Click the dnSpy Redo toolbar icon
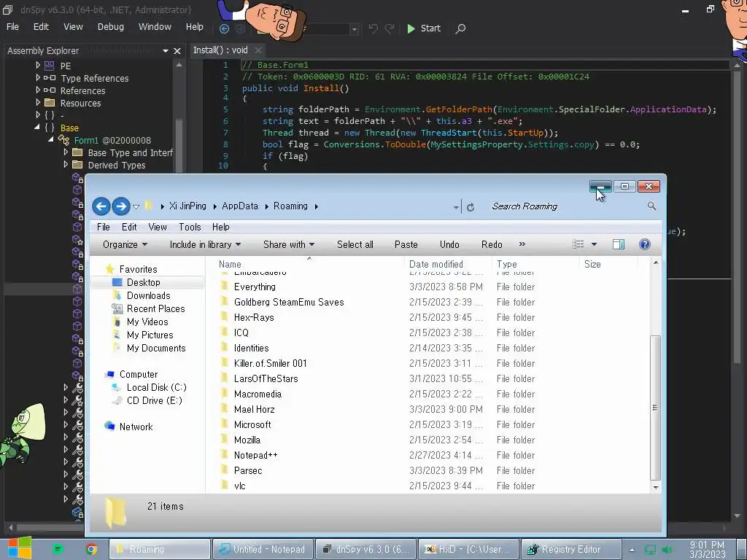Viewport: 747px width, 560px height. point(390,28)
